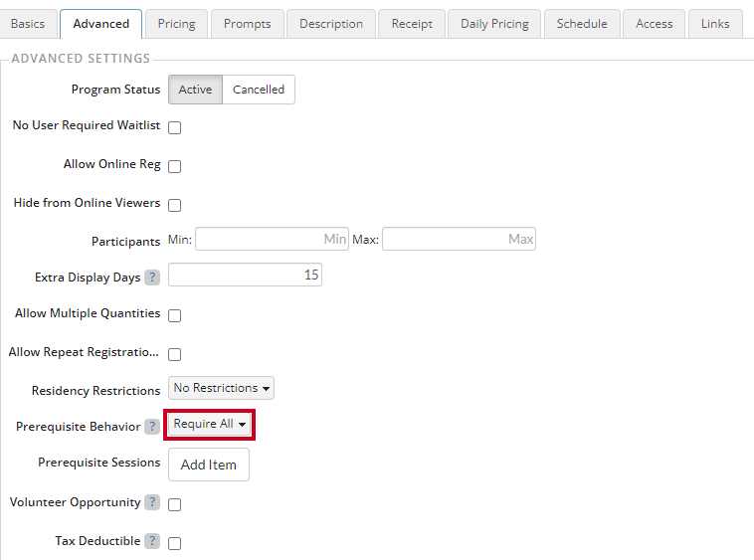Open help for Extra Display Days
754x560 pixels.
152,278
